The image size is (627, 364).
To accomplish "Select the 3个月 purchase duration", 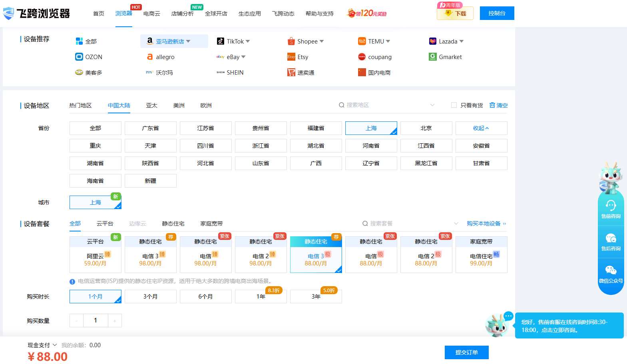I will [150, 297].
